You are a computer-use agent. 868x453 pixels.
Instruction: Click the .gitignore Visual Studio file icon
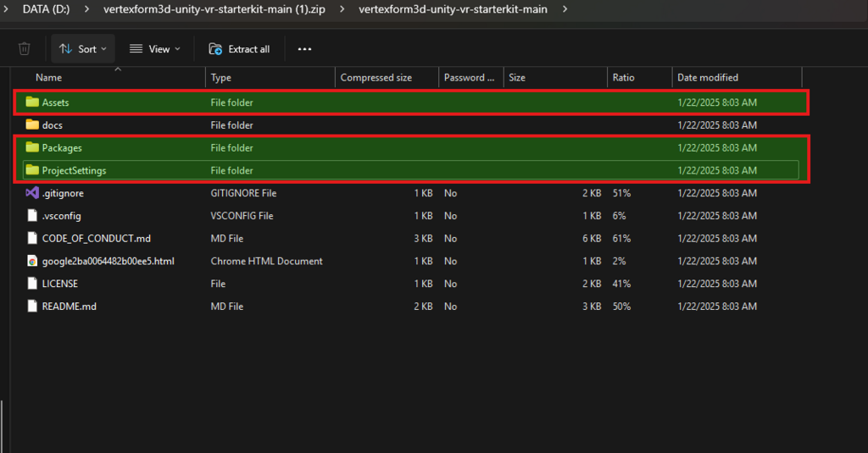point(32,193)
